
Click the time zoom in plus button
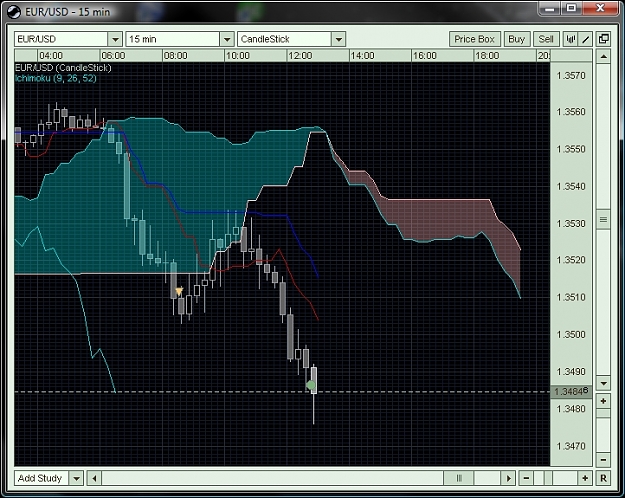click(585, 478)
